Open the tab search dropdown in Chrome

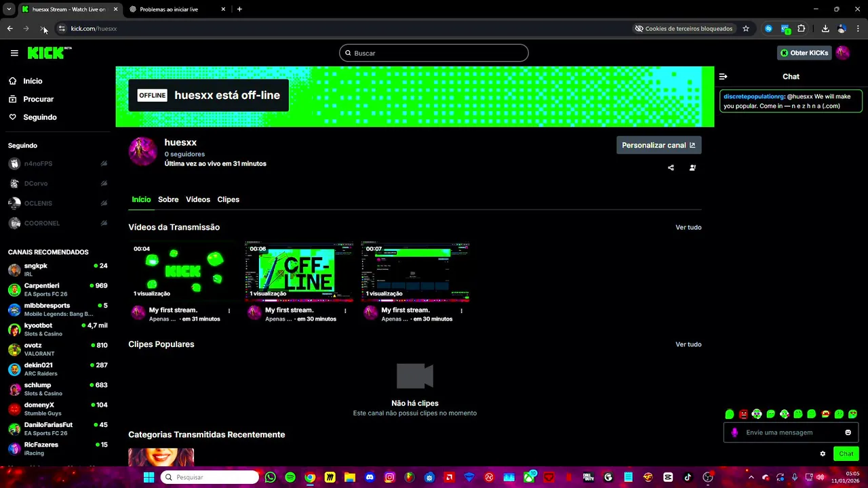pyautogui.click(x=9, y=9)
